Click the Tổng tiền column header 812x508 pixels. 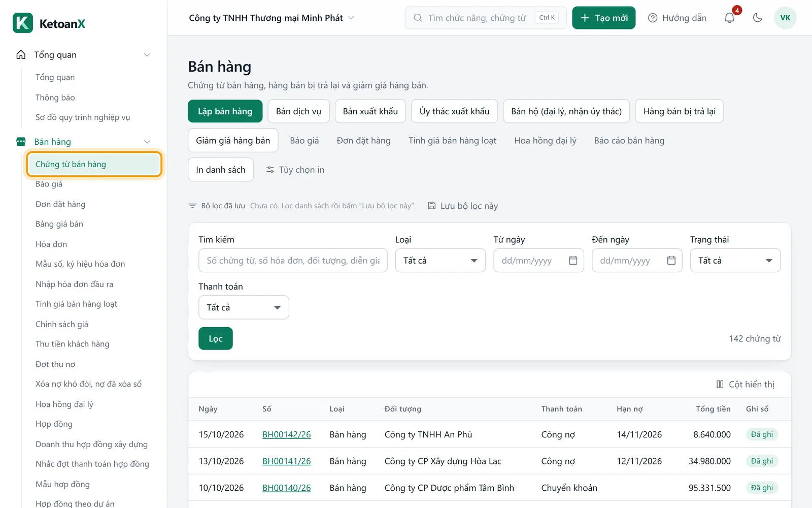click(713, 409)
